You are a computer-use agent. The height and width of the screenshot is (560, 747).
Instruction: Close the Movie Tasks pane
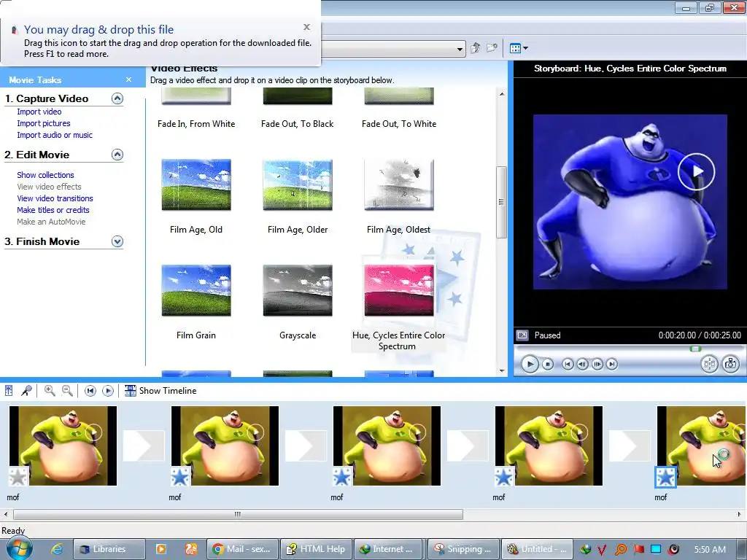click(x=128, y=79)
